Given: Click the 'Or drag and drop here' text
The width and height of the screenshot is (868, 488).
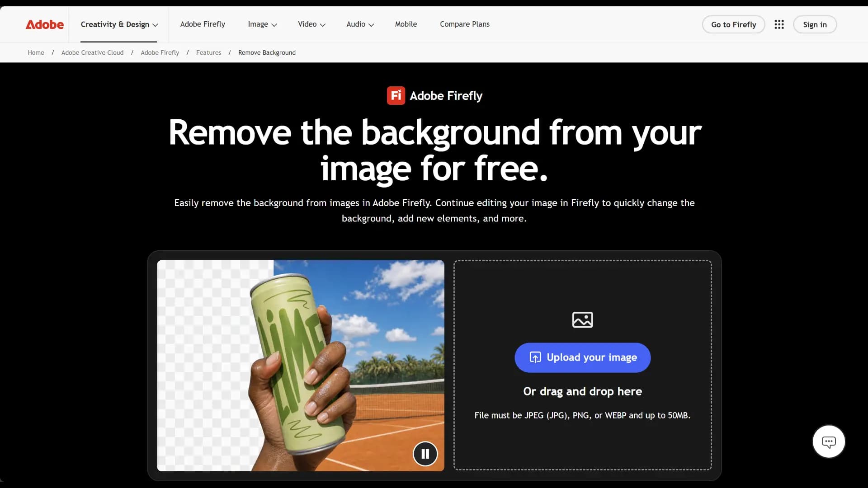Looking at the screenshot, I should pyautogui.click(x=582, y=391).
